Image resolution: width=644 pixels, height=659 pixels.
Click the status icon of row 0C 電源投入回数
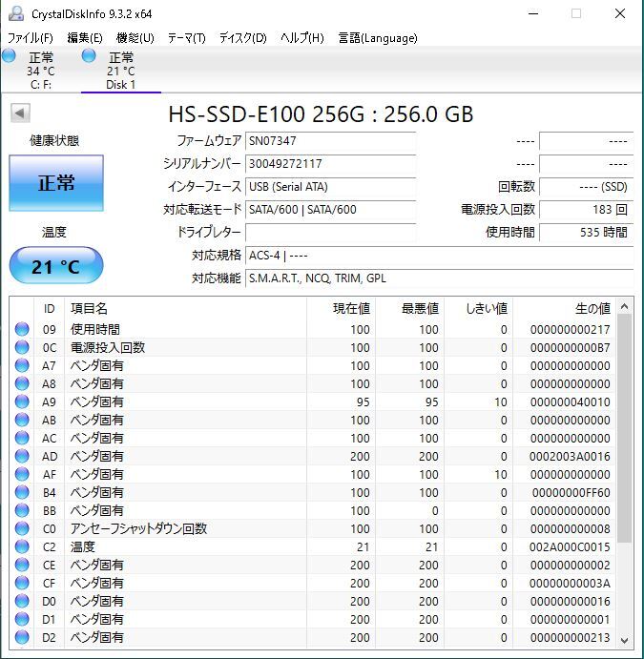coord(22,347)
